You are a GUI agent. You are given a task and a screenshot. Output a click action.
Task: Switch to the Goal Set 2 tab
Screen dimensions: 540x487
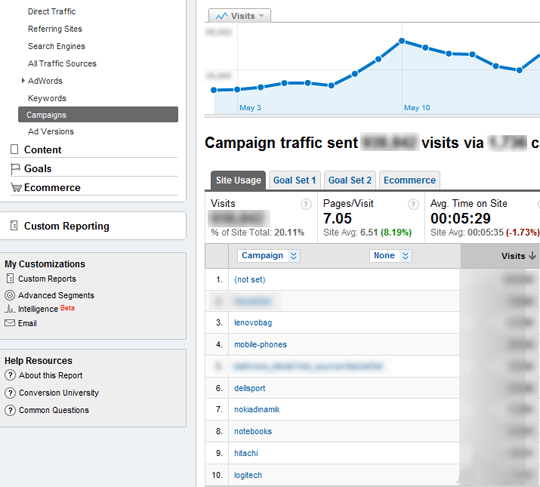click(350, 180)
